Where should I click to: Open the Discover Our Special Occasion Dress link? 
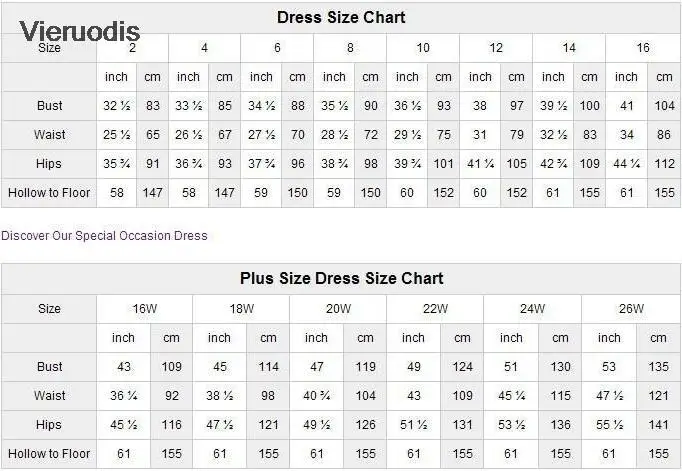[104, 236]
